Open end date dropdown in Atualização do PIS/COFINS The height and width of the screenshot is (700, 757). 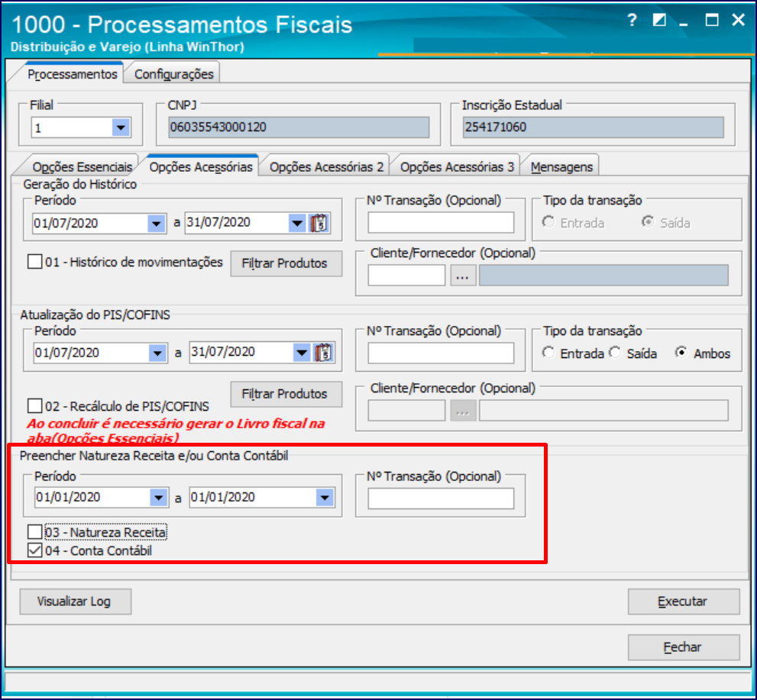[x=302, y=353]
